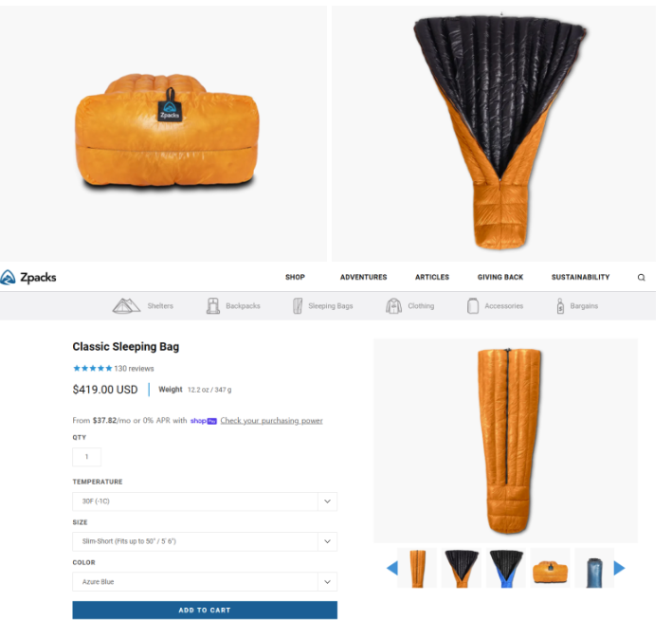Click the search magnifier icon
The width and height of the screenshot is (672, 638).
[x=641, y=278]
